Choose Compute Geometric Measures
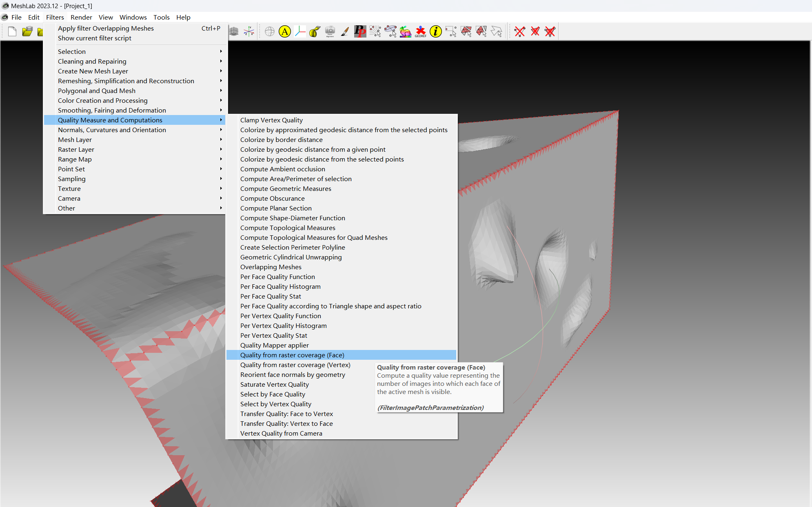This screenshot has width=812, height=507. pos(286,188)
